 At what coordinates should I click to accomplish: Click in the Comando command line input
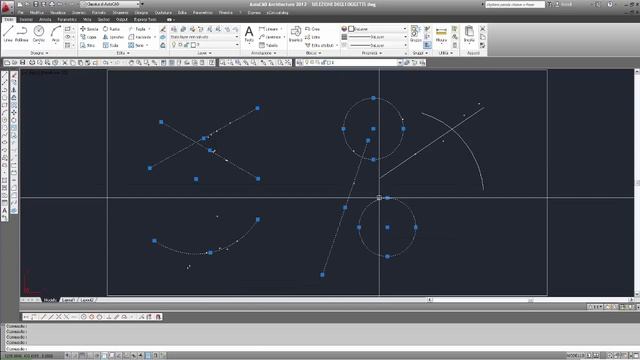tap(322, 349)
